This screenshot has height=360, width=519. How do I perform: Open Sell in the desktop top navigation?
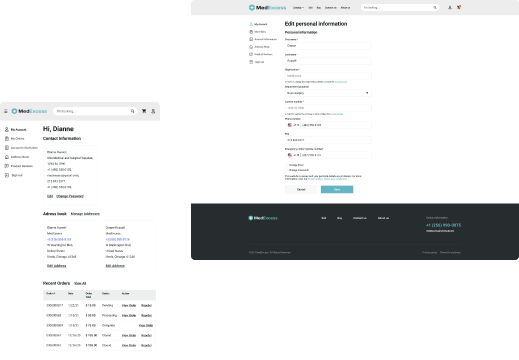(x=310, y=7)
